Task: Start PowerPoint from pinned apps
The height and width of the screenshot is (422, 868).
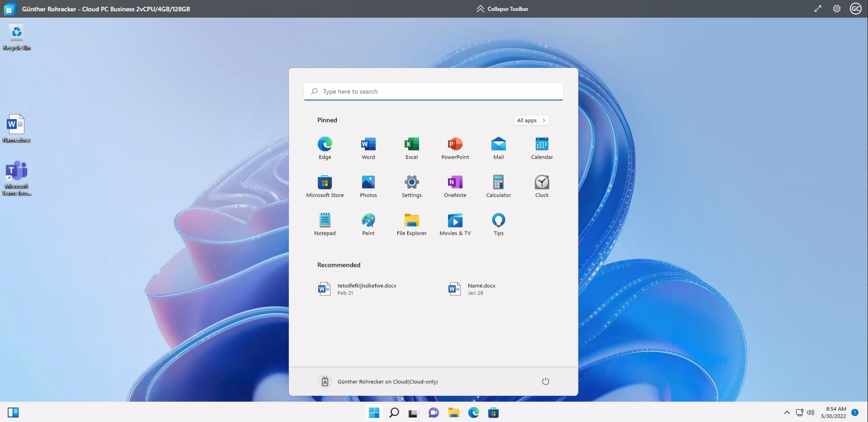Action: click(x=455, y=148)
